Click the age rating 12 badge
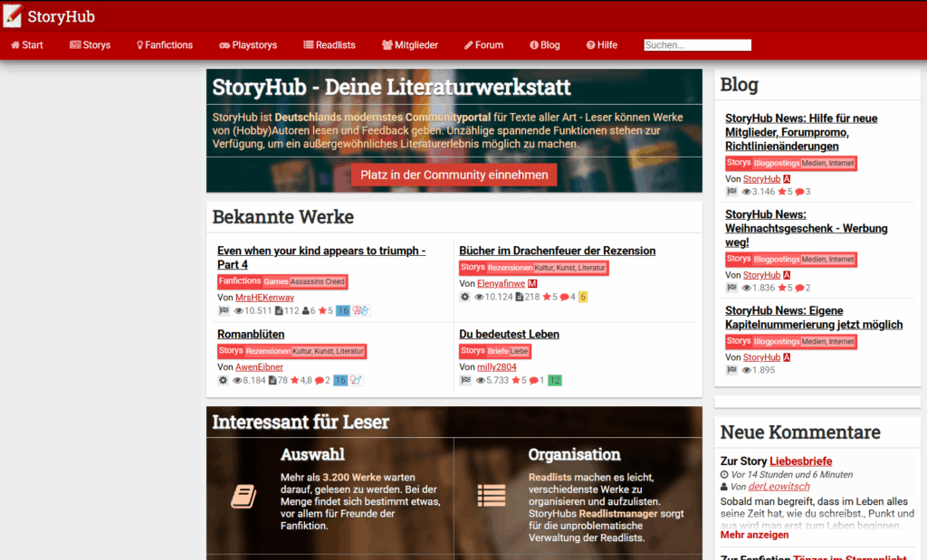The height and width of the screenshot is (560, 927). coord(554,380)
